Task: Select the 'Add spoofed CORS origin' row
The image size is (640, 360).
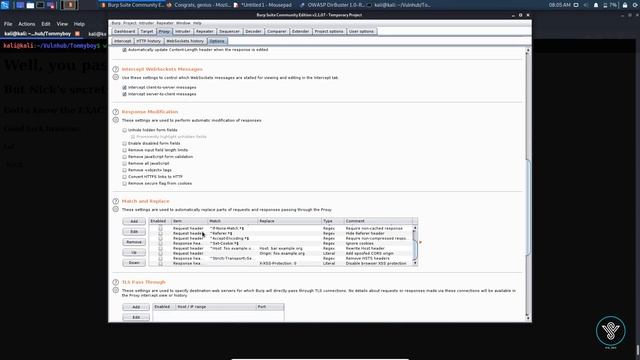Action: click(281, 253)
